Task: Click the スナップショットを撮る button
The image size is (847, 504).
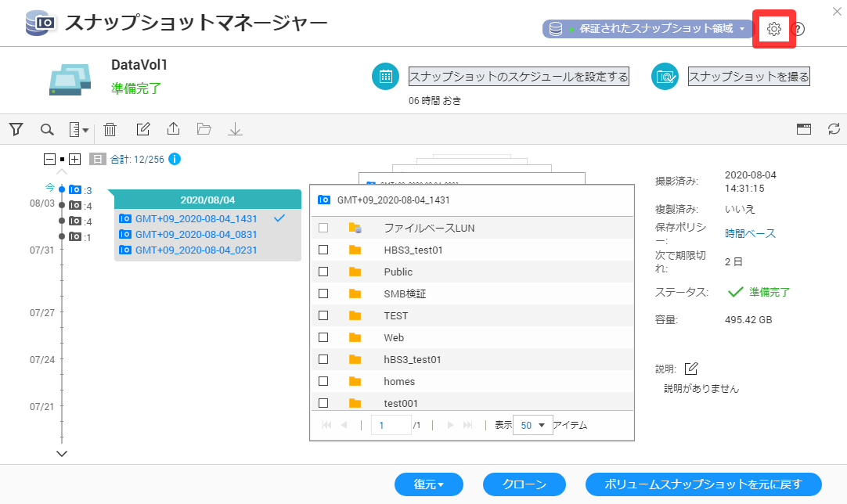Action: [x=748, y=77]
